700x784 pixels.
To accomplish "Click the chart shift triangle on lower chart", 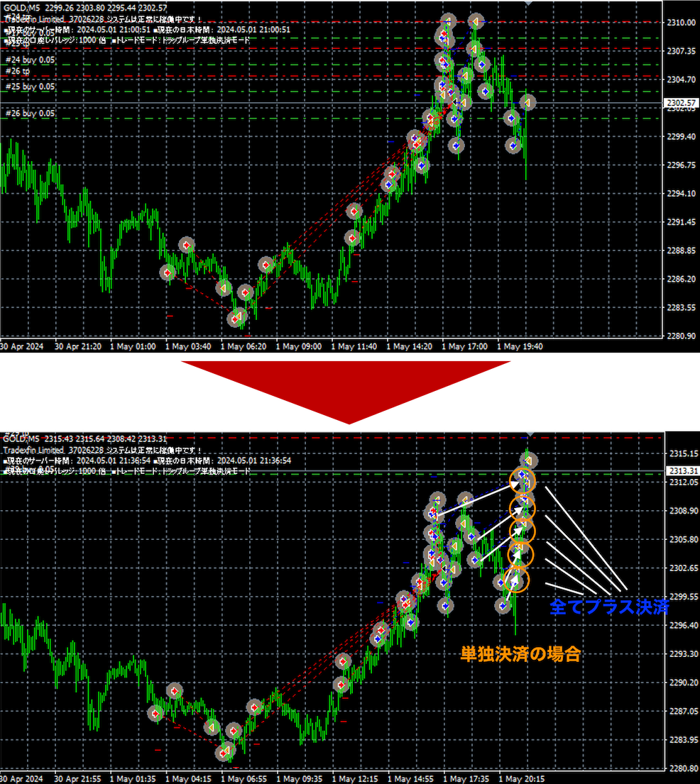I will pos(527,434).
